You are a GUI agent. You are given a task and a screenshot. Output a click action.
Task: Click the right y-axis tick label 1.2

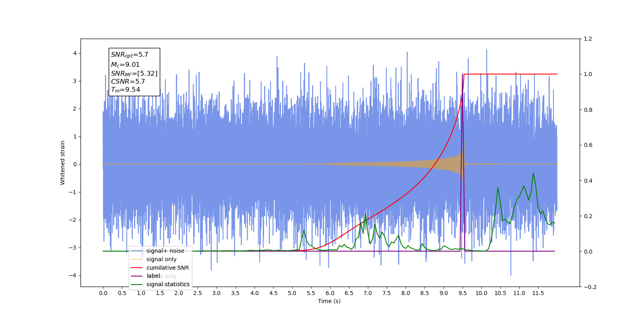(588, 39)
